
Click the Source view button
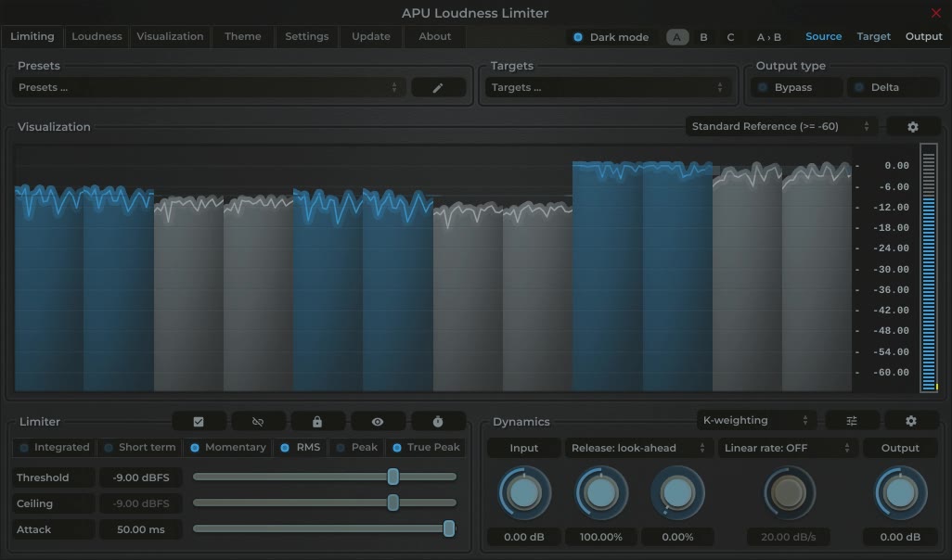coord(823,36)
